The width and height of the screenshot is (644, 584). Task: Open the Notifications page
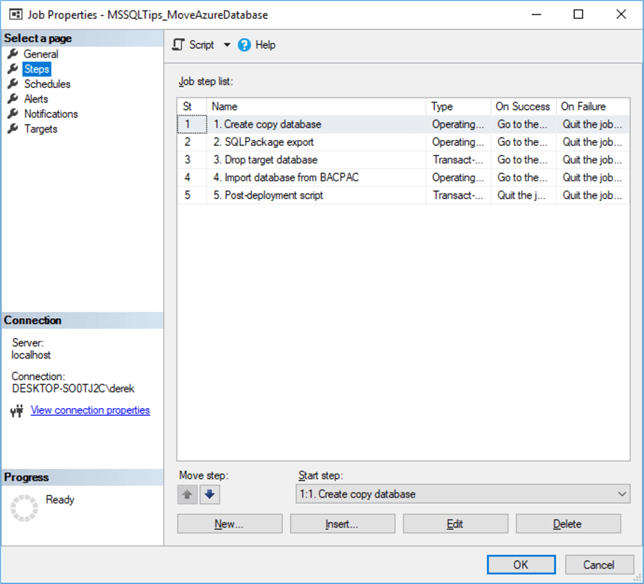click(51, 114)
